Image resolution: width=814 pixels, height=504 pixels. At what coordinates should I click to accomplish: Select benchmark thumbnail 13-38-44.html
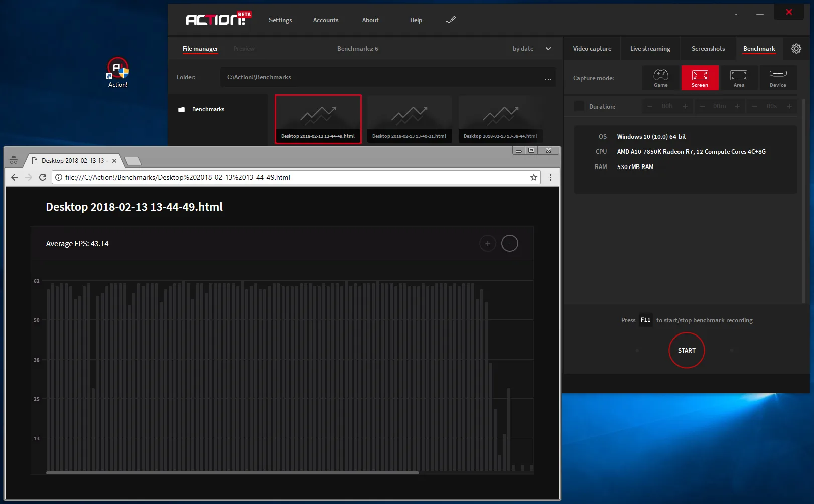pos(501,119)
